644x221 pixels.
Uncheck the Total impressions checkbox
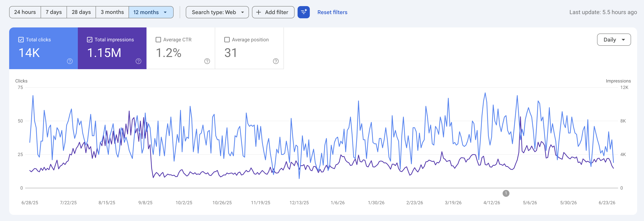pos(89,40)
